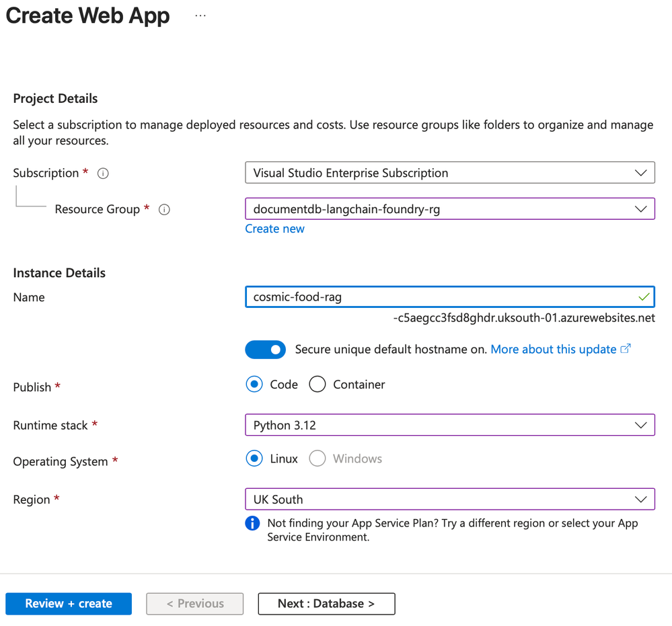Toggle the secure unique default hostname switch
The width and height of the screenshot is (672, 626).
click(266, 350)
